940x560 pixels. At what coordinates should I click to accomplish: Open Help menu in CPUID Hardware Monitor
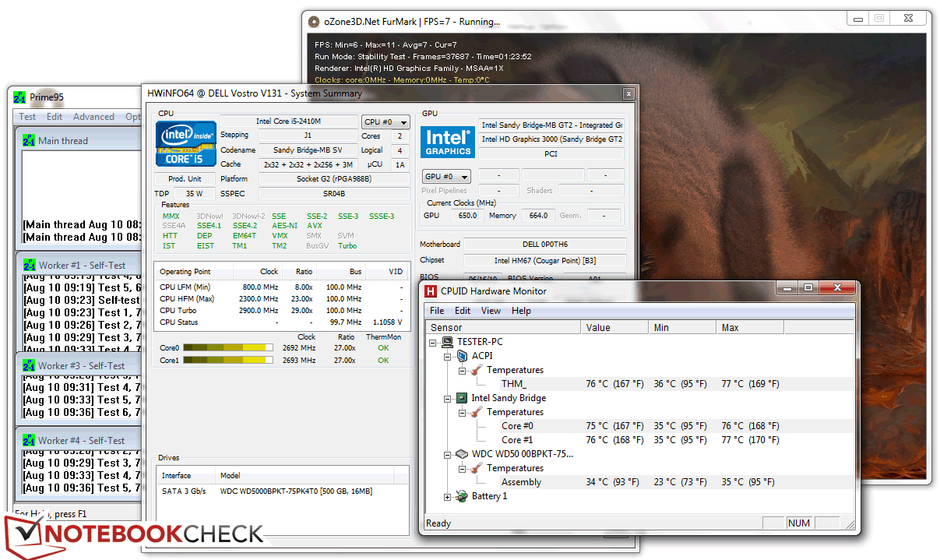coord(521,310)
